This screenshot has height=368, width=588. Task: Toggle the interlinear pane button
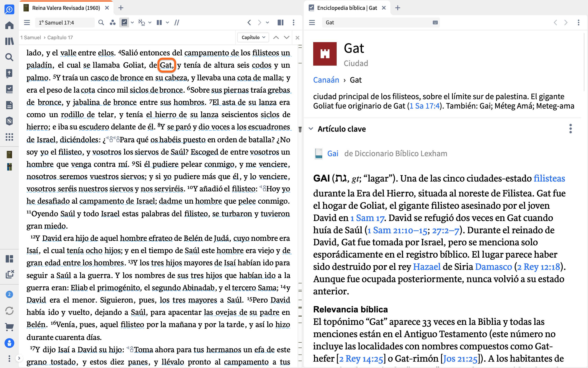[142, 23]
